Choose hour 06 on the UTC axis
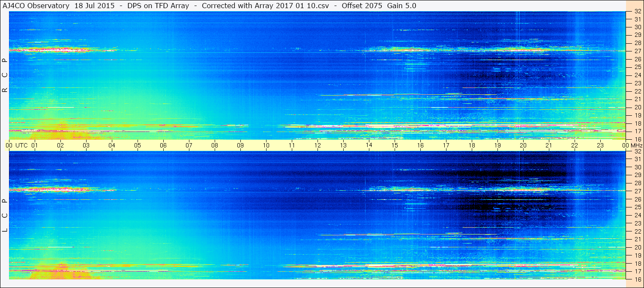Screen dimensions: 644x288 [163, 145]
